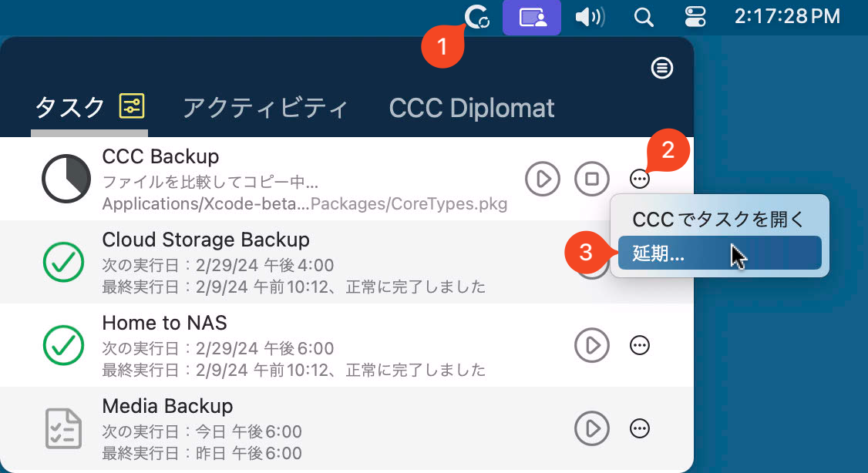
Task: Choose 延期... from the menu
Action: 719,253
